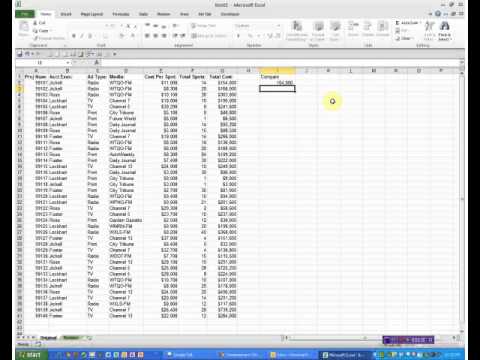Apply bottom vertical alignment
This screenshot has height=360, width=480.
(x=164, y=26)
